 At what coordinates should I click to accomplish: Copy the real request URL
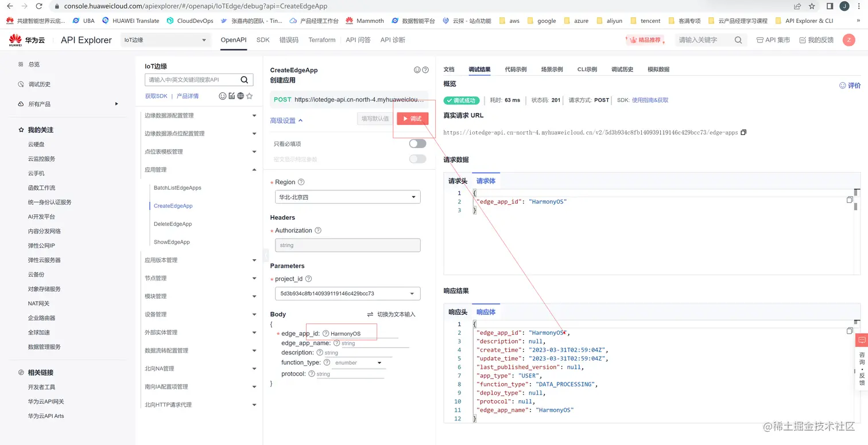click(x=743, y=132)
